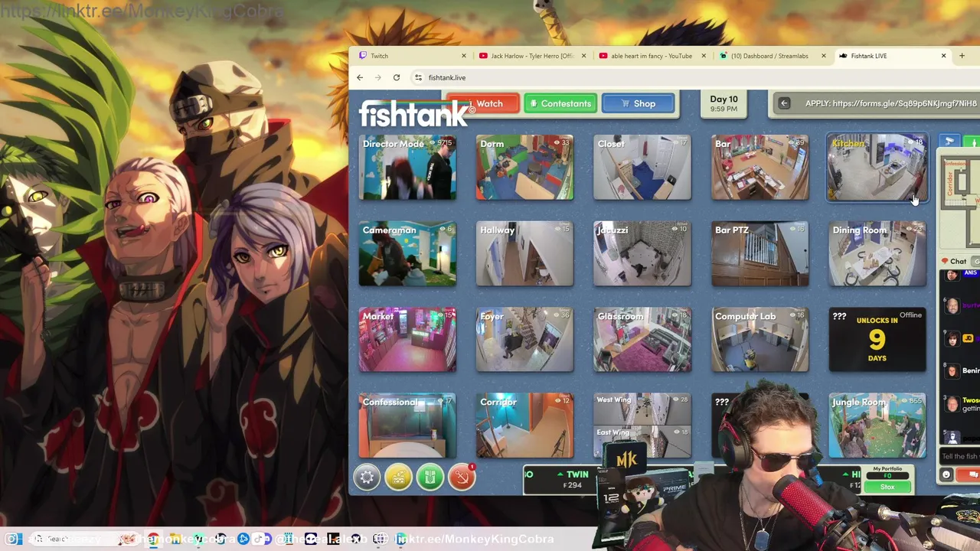Image resolution: width=980 pixels, height=551 pixels.
Task: Open the green round button below camera grid
Action: [430, 478]
